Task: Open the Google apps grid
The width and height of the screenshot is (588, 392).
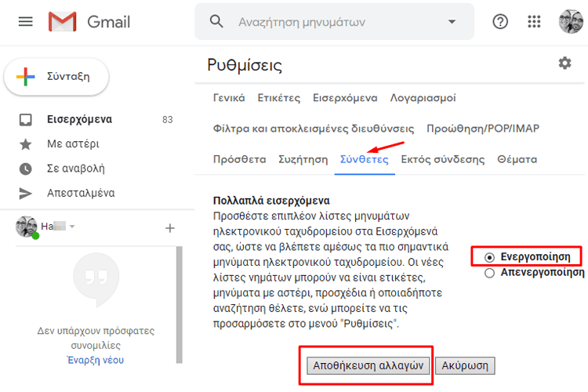Action: point(535,22)
